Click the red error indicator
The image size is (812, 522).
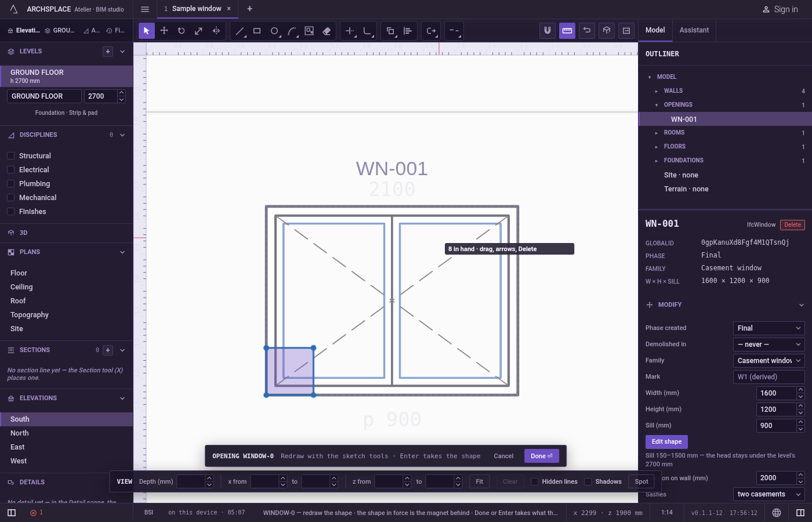[37, 513]
